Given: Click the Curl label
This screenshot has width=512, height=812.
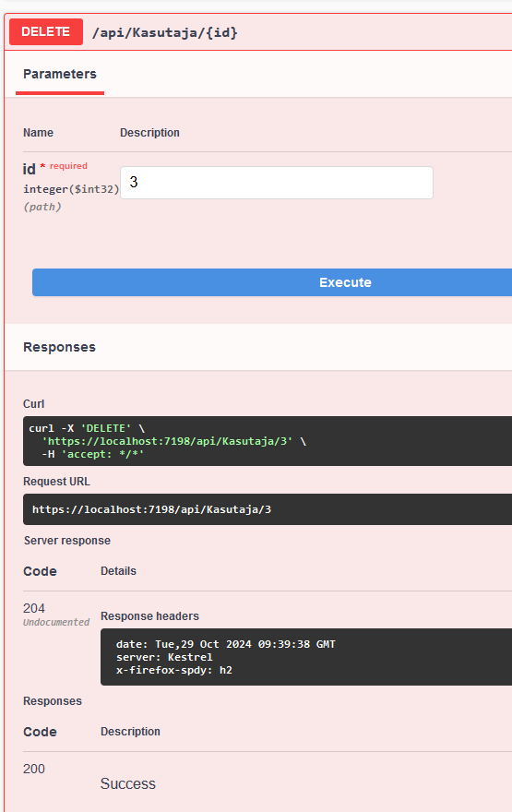Looking at the screenshot, I should point(33,404).
